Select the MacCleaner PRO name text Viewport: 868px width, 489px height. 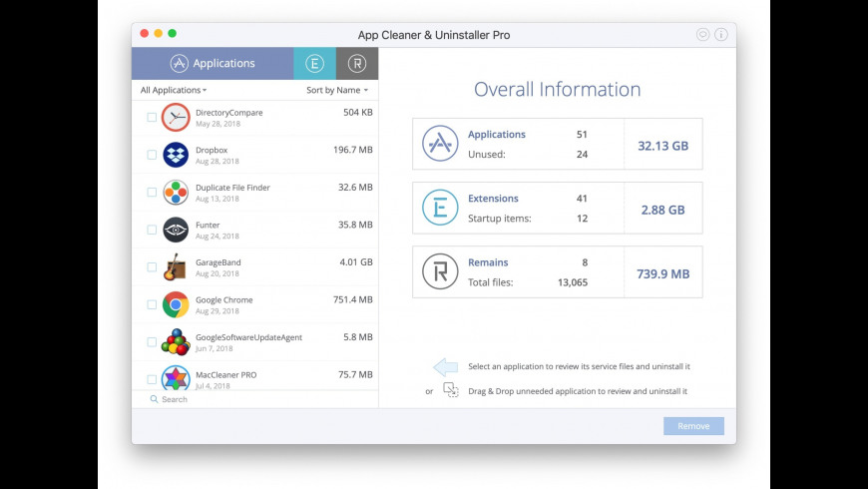pyautogui.click(x=225, y=375)
